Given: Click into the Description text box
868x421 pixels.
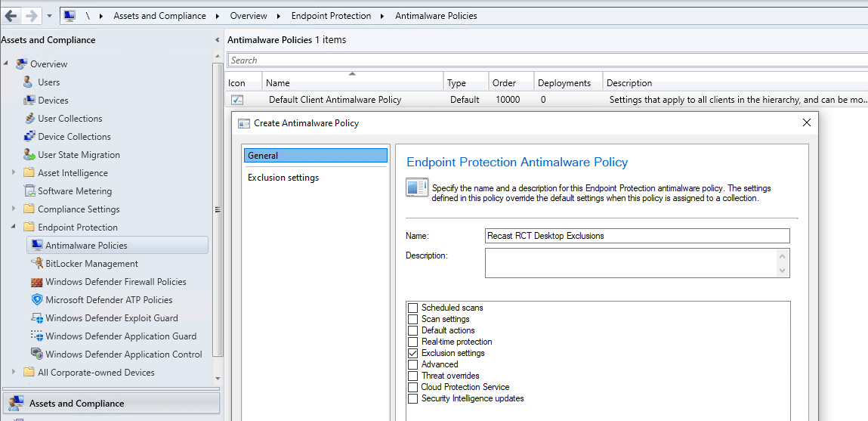Looking at the screenshot, I should pos(631,263).
